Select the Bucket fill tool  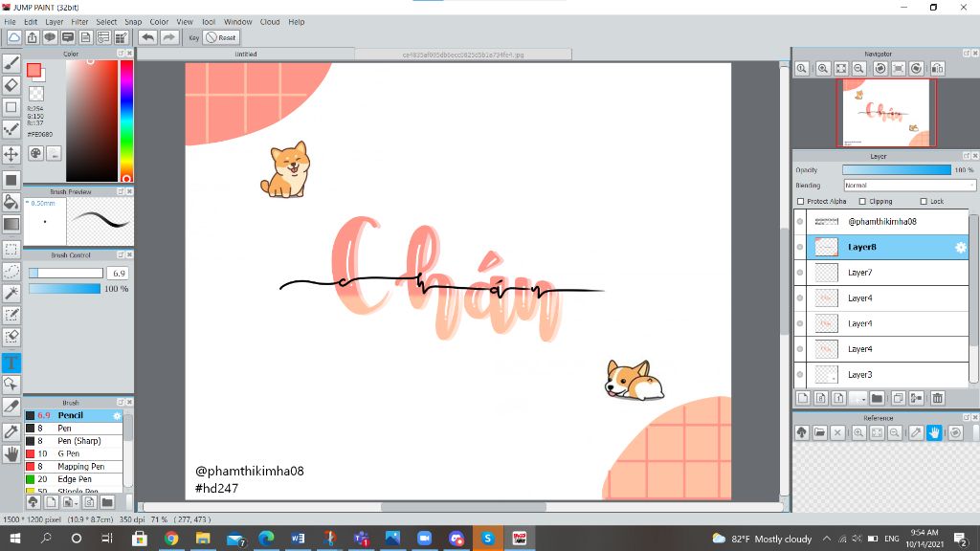tap(11, 202)
